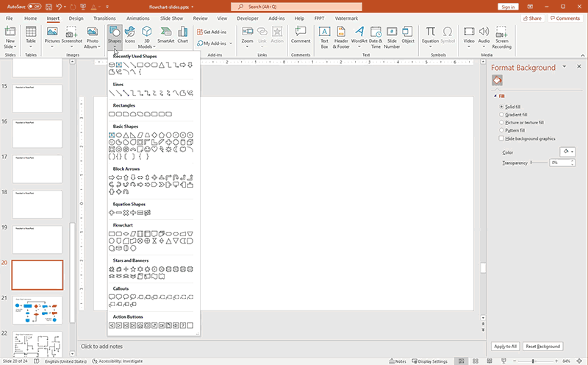Click the Transparency stepper arrows
Image resolution: width=588 pixels, height=365 pixels.
coord(573,163)
